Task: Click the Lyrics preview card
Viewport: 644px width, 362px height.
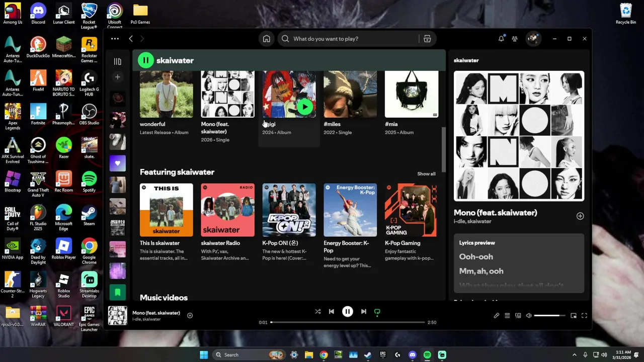Action: coord(519,263)
